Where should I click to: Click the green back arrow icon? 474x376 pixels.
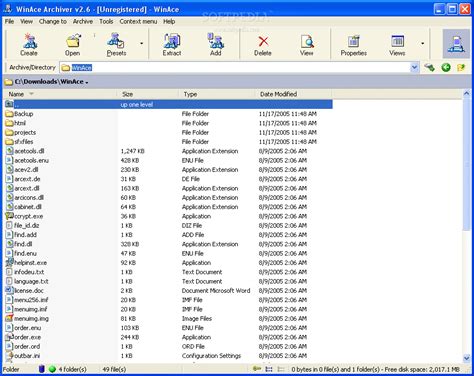pyautogui.click(x=446, y=68)
